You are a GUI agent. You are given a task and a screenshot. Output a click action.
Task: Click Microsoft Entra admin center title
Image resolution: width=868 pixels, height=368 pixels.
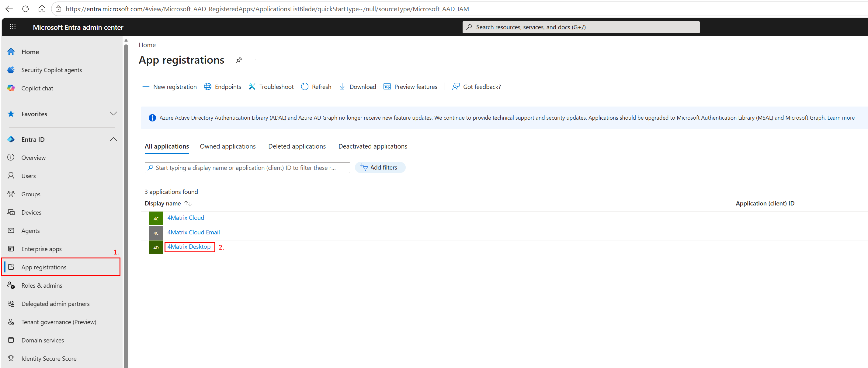[x=78, y=27]
